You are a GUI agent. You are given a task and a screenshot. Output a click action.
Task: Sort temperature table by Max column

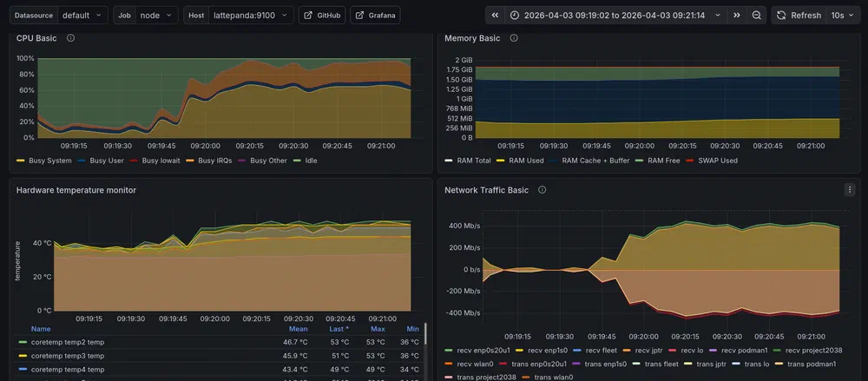(378, 329)
